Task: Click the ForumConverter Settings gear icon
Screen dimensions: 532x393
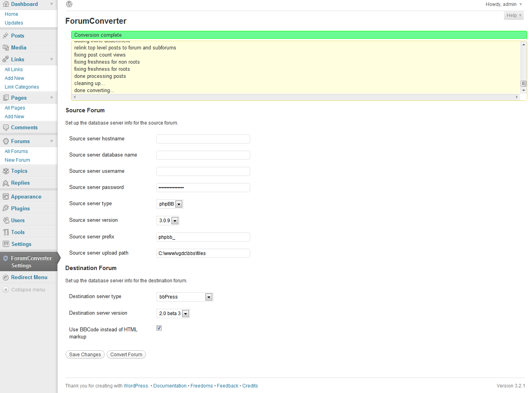Action: (6, 258)
